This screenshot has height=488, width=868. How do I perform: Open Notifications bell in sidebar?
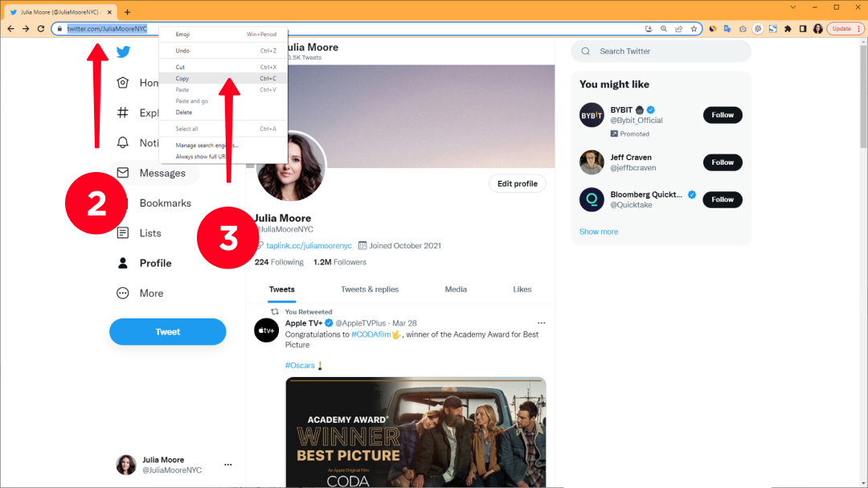click(123, 142)
